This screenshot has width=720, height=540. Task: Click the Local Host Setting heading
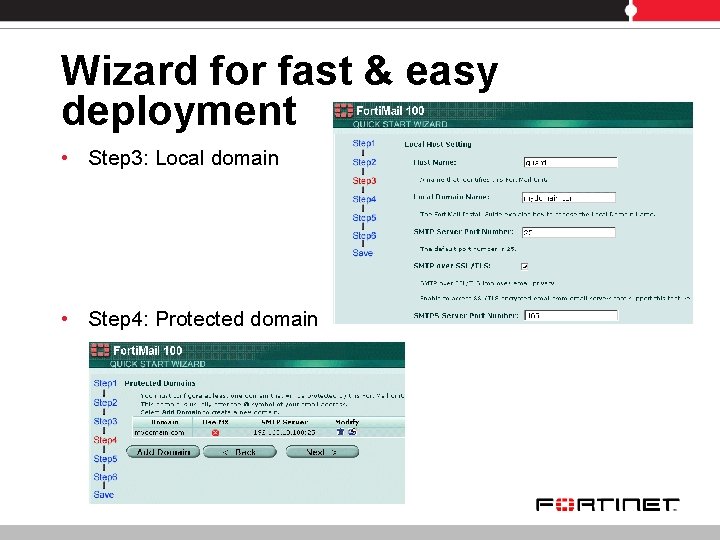click(438, 144)
